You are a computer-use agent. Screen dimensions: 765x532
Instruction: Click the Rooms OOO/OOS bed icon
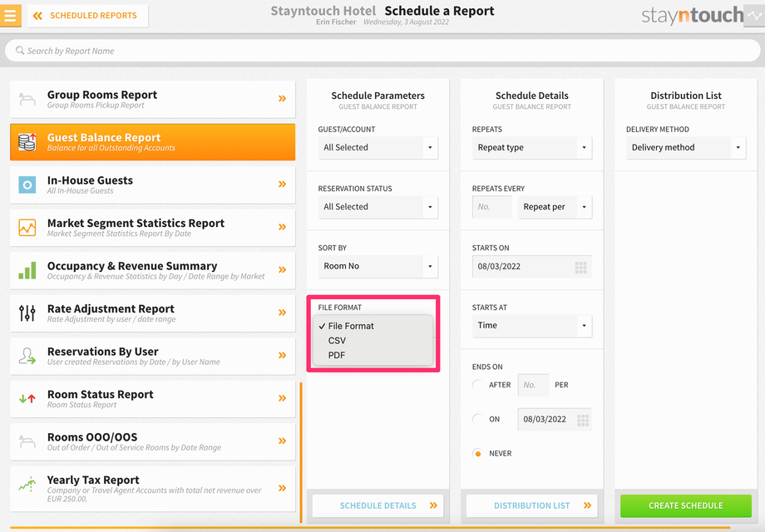coord(27,441)
